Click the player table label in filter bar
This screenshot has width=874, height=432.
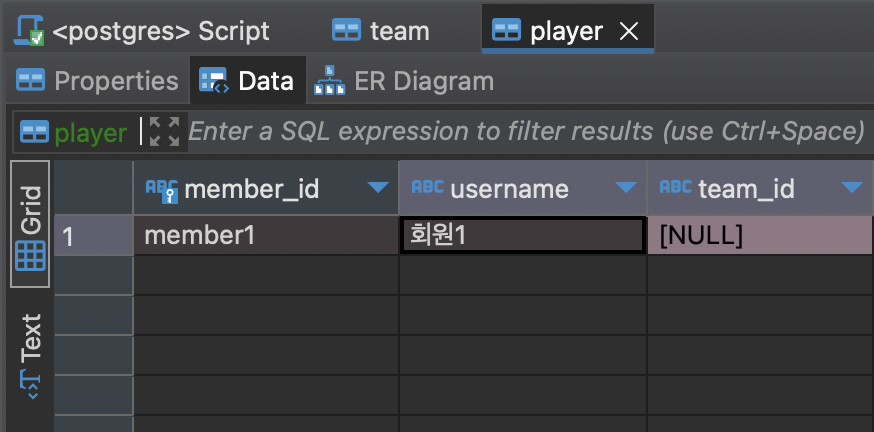coord(90,133)
